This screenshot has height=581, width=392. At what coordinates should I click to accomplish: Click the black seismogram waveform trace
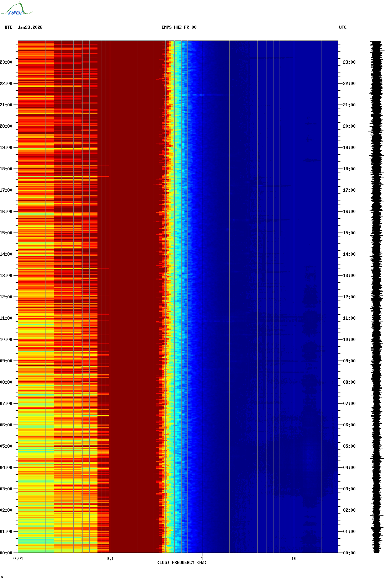(377, 297)
